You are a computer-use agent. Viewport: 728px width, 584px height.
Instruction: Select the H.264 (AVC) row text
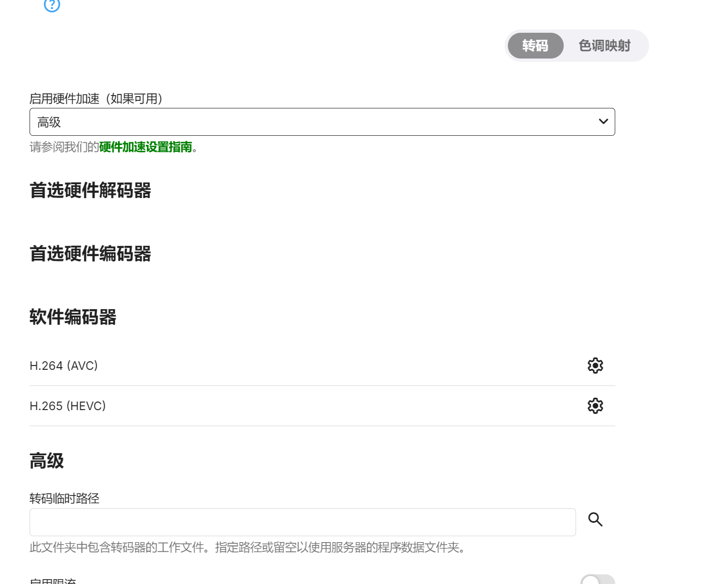[64, 366]
